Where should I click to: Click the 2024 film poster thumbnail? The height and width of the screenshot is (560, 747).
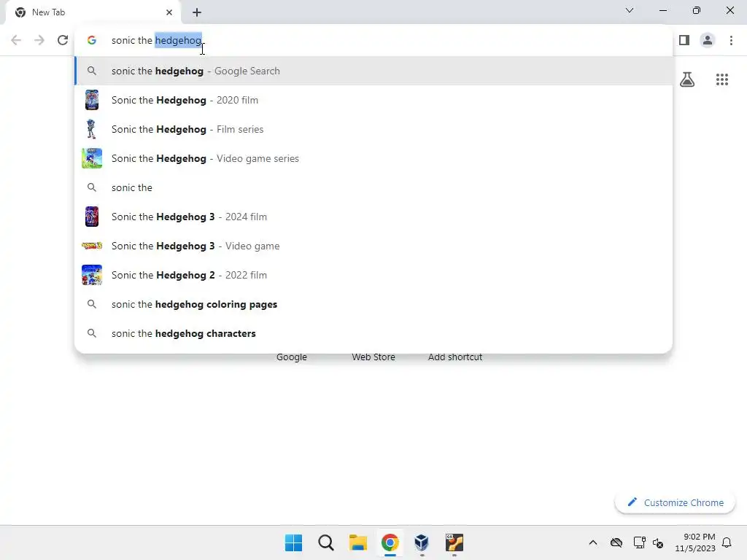pyautogui.click(x=92, y=217)
